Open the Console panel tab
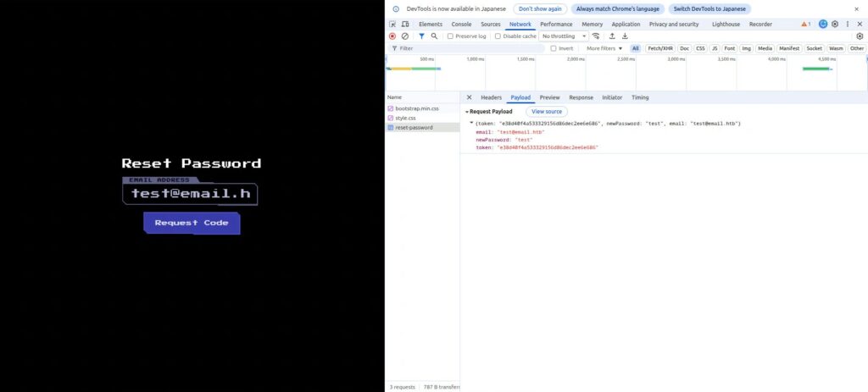The width and height of the screenshot is (868, 392). 461,25
